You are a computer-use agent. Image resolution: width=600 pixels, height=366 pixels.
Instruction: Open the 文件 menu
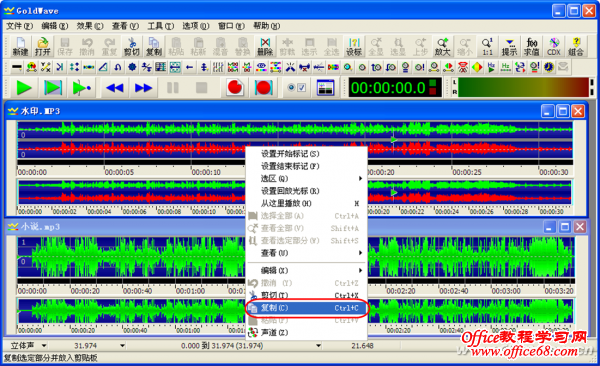point(19,26)
